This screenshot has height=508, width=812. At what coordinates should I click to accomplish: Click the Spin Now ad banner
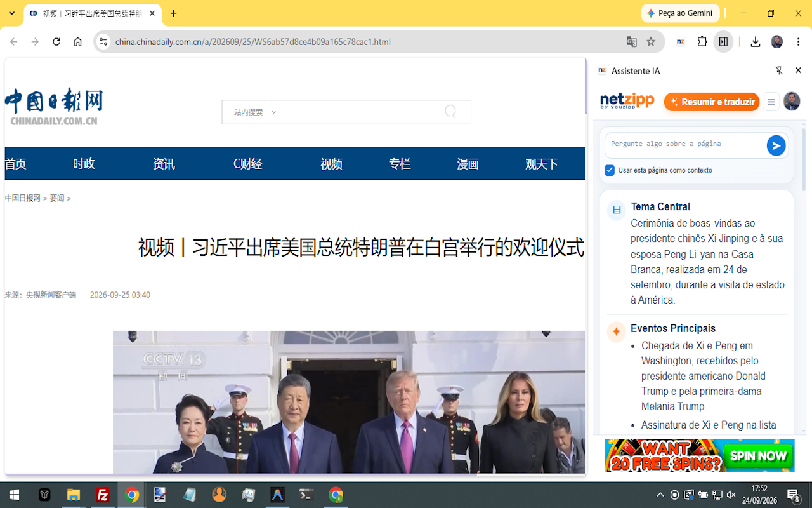[x=699, y=455]
